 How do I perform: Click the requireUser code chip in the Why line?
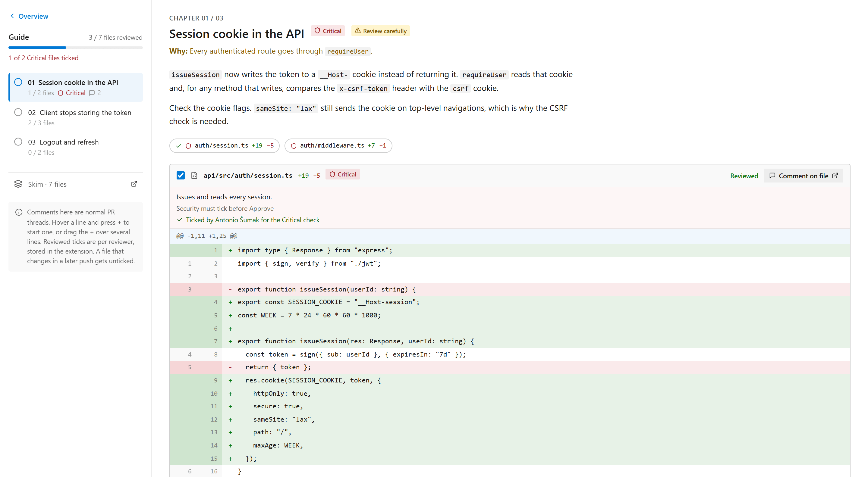[348, 51]
